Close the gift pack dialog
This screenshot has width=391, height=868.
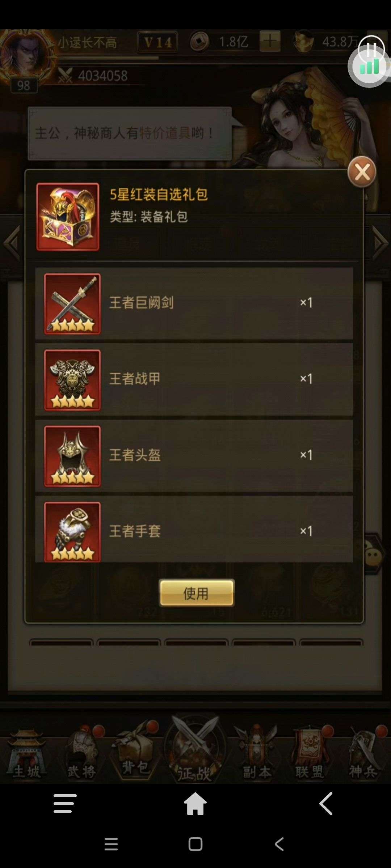tap(362, 172)
